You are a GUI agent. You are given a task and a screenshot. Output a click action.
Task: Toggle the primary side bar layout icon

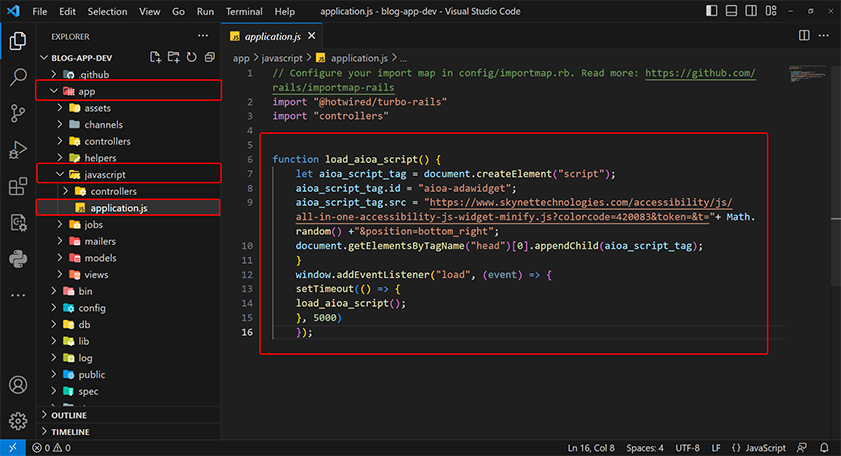(x=712, y=11)
